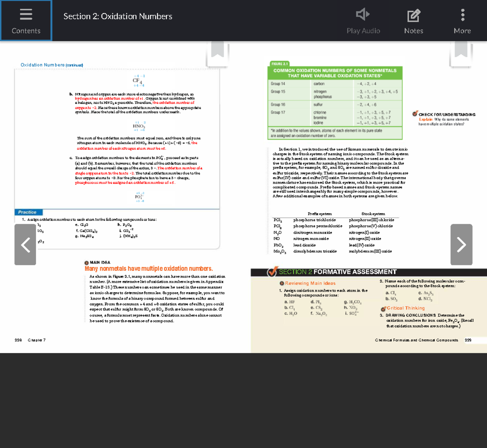487x448 pixels.
Task: Click the Section 2: Oxidation Numbers title
Action: [118, 16]
